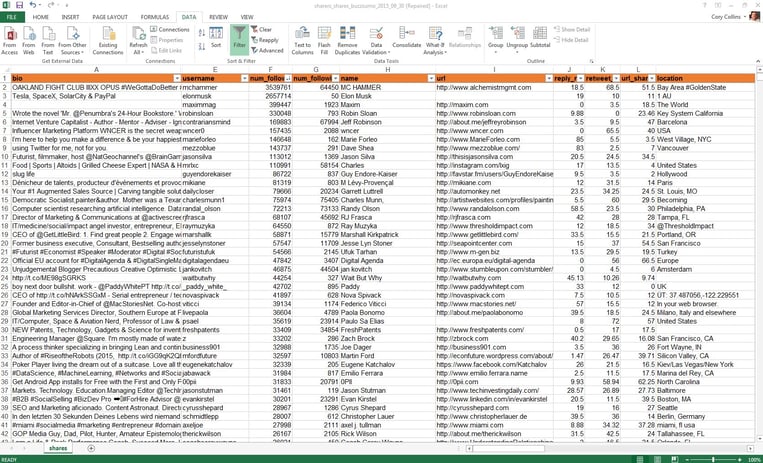Select the shares sheet tab
Viewport: 763px width, 463px height.
point(58,448)
